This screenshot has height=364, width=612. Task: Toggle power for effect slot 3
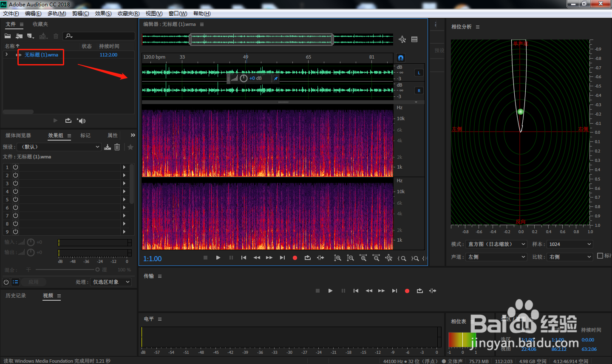[15, 183]
